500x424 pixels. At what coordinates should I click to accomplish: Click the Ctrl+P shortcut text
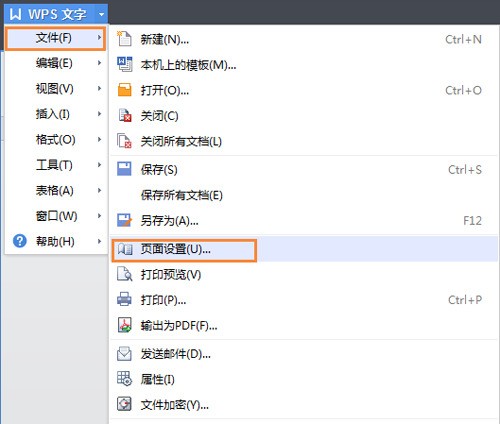point(465,300)
